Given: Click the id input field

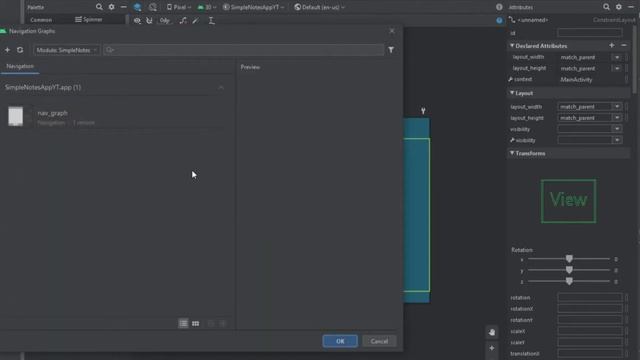Looking at the screenshot, I should coord(590,33).
